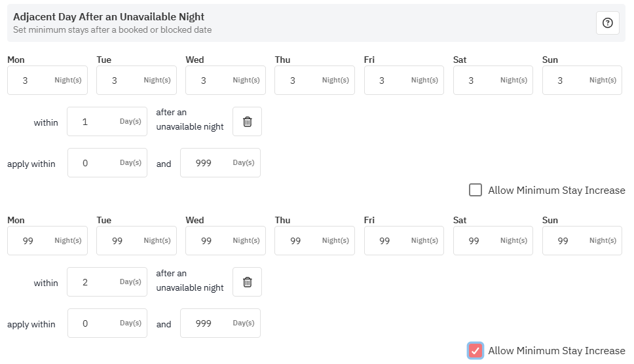Open the help question mark icon

pyautogui.click(x=607, y=23)
